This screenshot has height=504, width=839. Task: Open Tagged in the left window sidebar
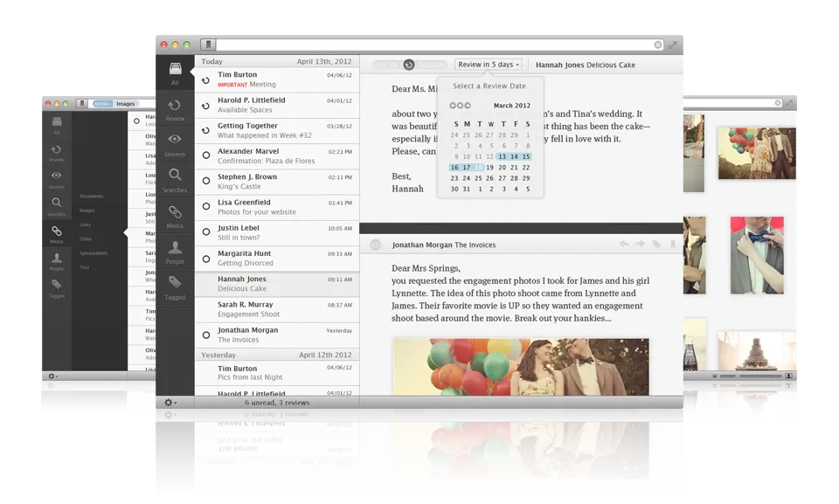pyautogui.click(x=57, y=288)
